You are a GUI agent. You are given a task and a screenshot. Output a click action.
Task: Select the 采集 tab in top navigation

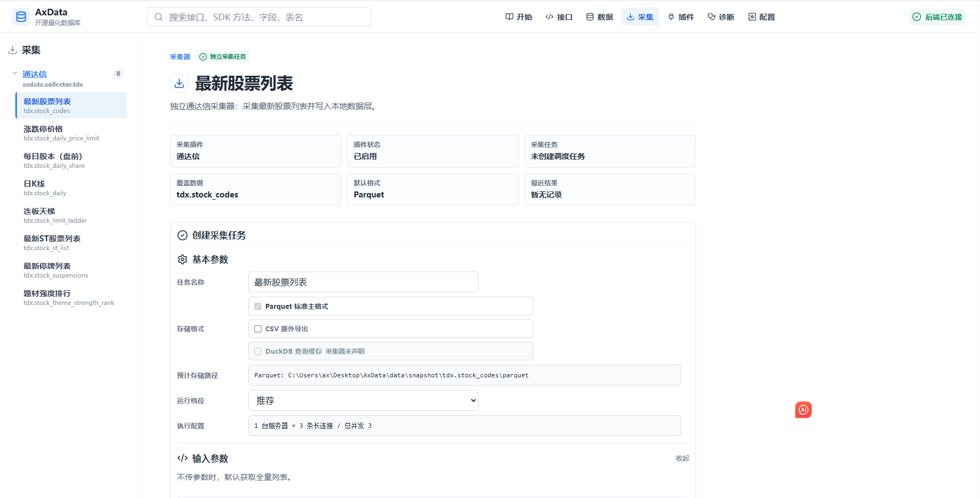[x=640, y=17]
